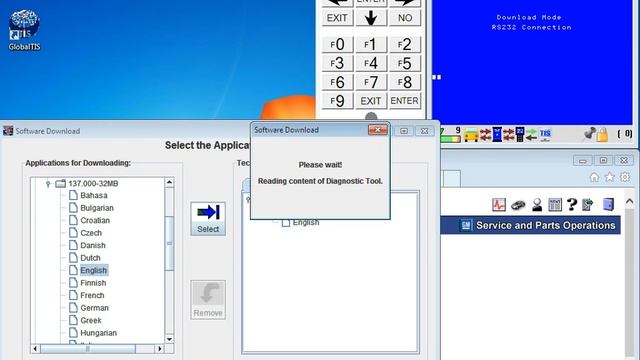Click the blue door exit icon in GlobalTIS
The image size is (640, 360).
point(608,204)
